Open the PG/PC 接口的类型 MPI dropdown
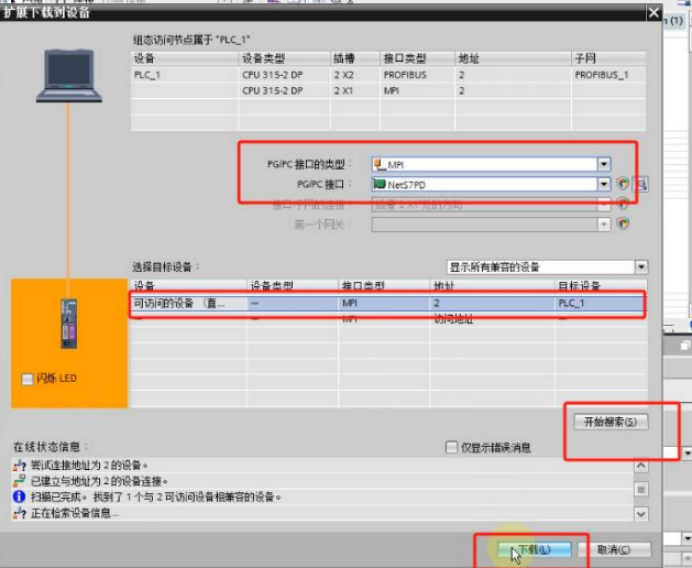The image size is (692, 568). pyautogui.click(x=603, y=164)
